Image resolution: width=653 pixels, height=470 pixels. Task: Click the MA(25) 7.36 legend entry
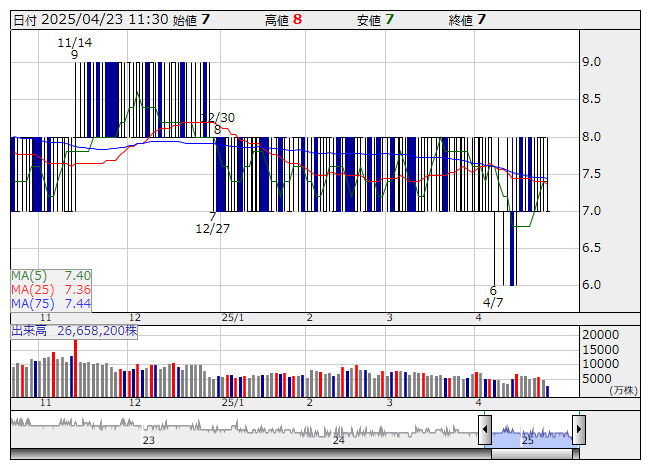51,290
